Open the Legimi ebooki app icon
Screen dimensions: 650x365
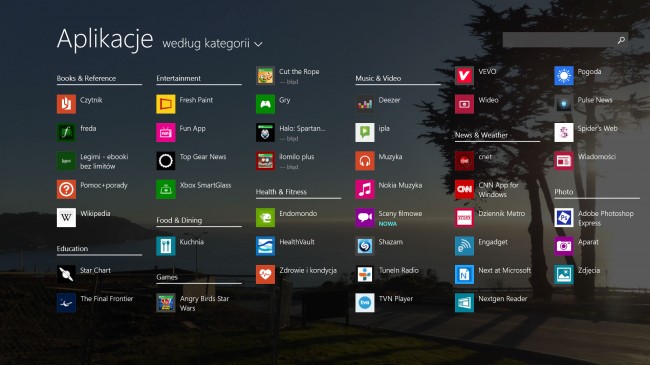coord(66,161)
